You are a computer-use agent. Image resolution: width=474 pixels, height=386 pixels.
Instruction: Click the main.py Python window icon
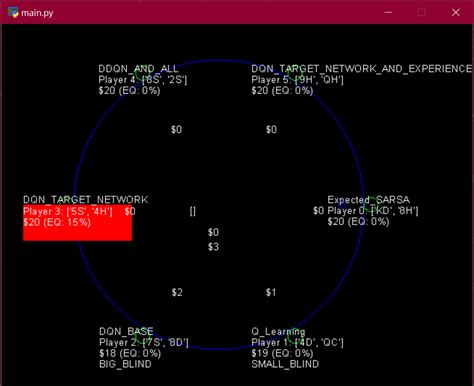13,12
